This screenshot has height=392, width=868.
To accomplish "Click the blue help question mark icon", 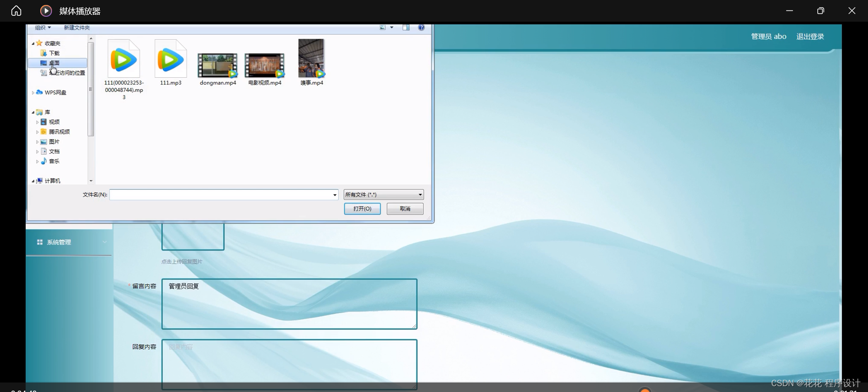I will pyautogui.click(x=421, y=28).
